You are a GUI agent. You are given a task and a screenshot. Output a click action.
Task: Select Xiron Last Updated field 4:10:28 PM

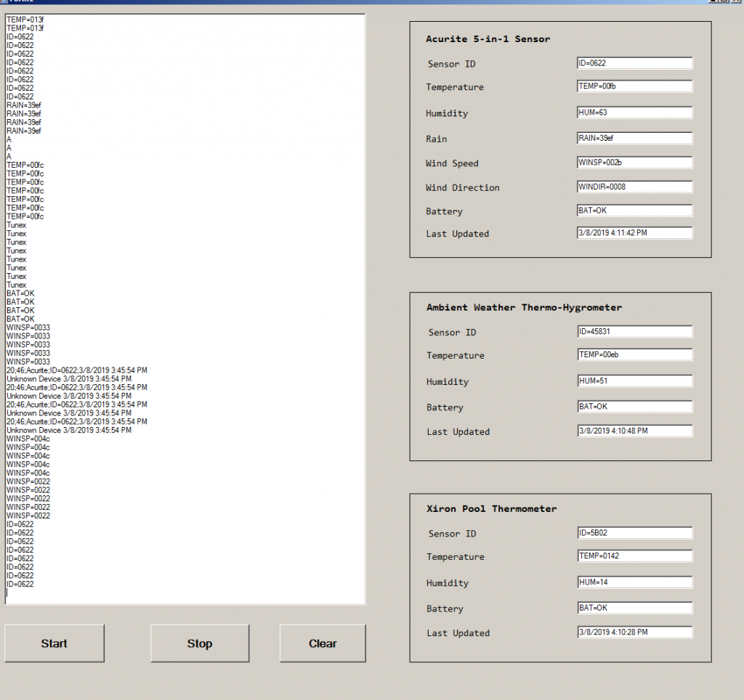(635, 632)
